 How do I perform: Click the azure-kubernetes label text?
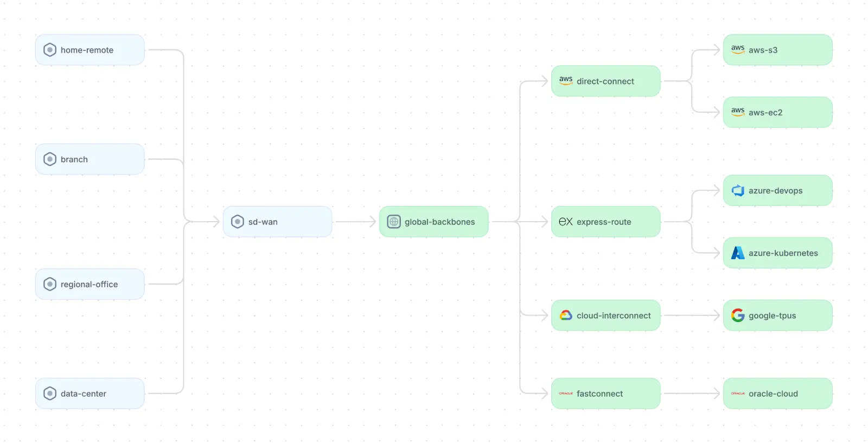(783, 253)
